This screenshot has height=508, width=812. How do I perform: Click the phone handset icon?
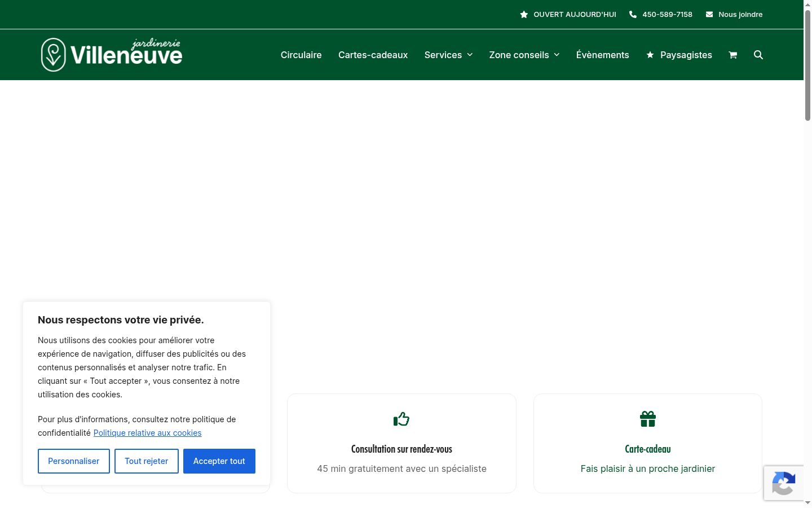point(633,15)
